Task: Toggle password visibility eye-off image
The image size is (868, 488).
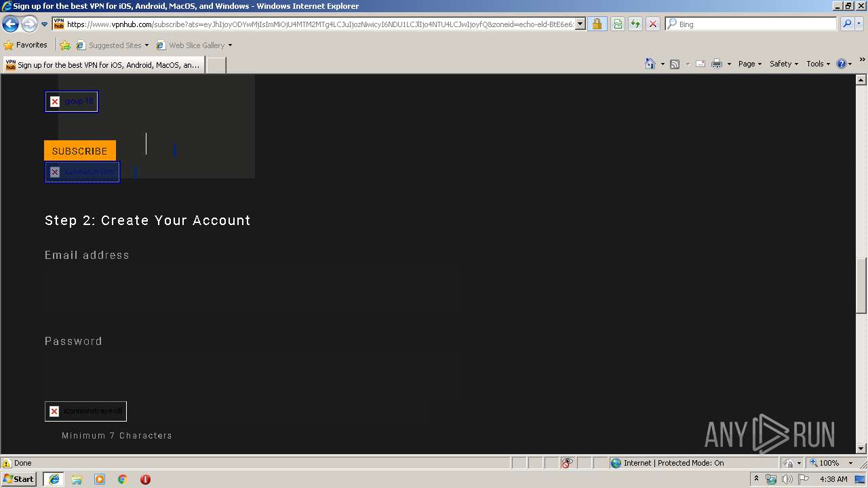Action: click(85, 411)
